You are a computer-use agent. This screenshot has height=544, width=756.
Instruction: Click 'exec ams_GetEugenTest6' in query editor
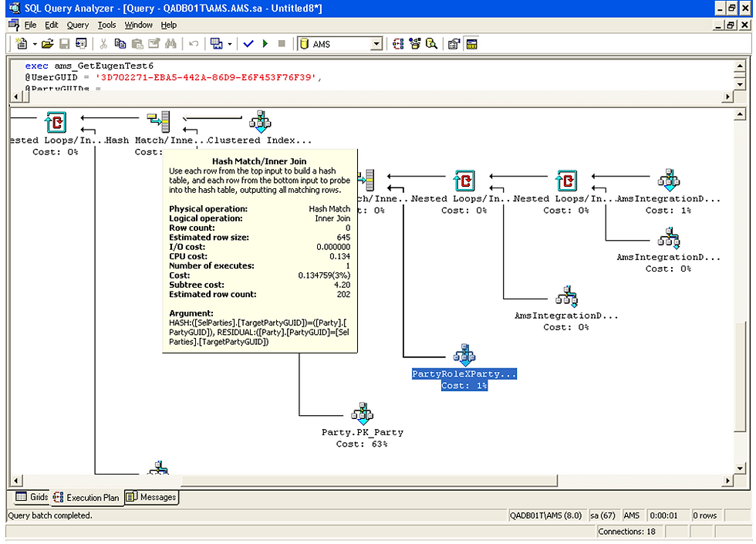[x=89, y=66]
